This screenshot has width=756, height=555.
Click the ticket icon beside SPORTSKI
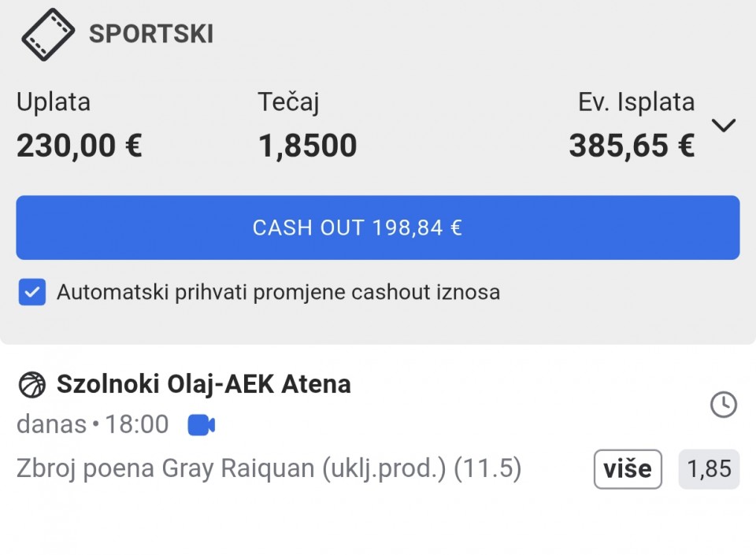[48, 34]
